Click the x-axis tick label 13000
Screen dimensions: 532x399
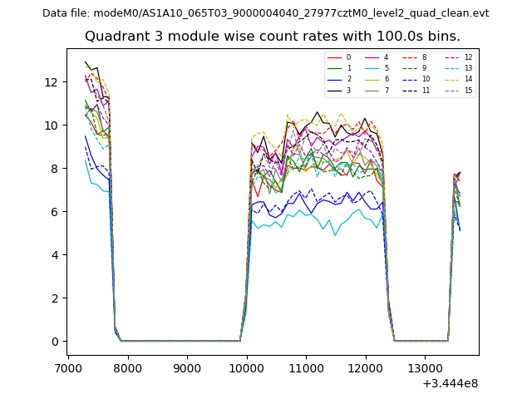(x=425, y=369)
